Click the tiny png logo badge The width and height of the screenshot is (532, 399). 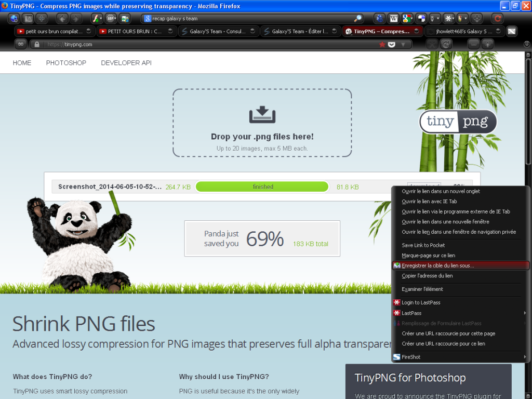click(x=458, y=122)
